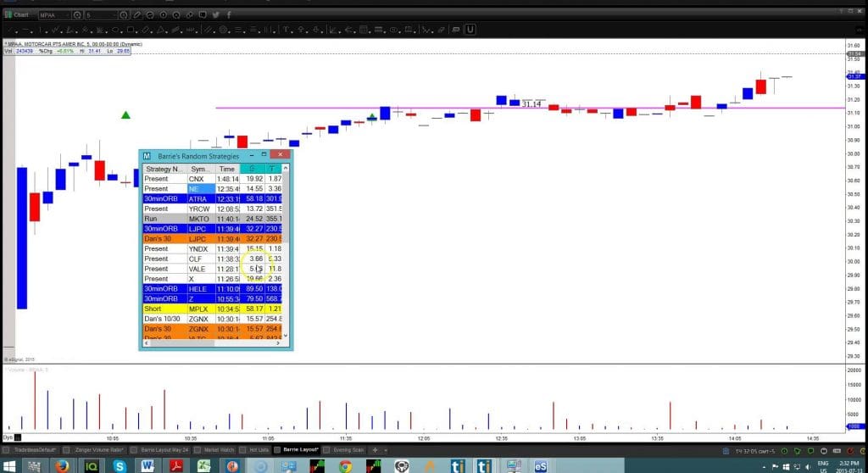The height and width of the screenshot is (473, 868).
Task: Sort by the Strategy N. column header
Action: pos(164,169)
